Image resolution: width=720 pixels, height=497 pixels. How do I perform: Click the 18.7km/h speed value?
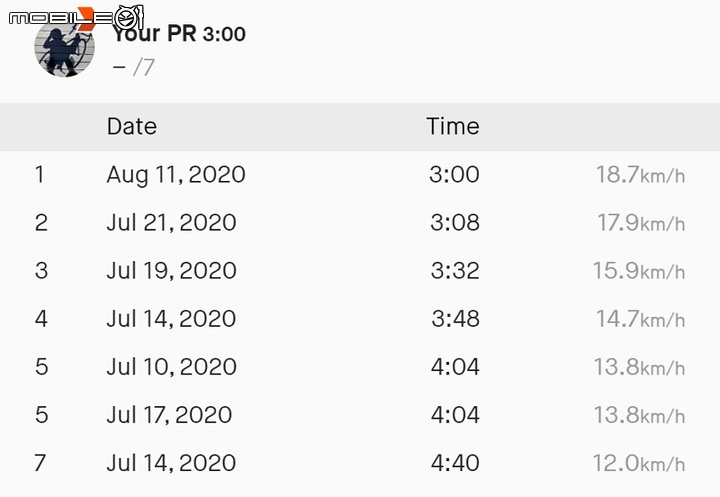pyautogui.click(x=640, y=175)
